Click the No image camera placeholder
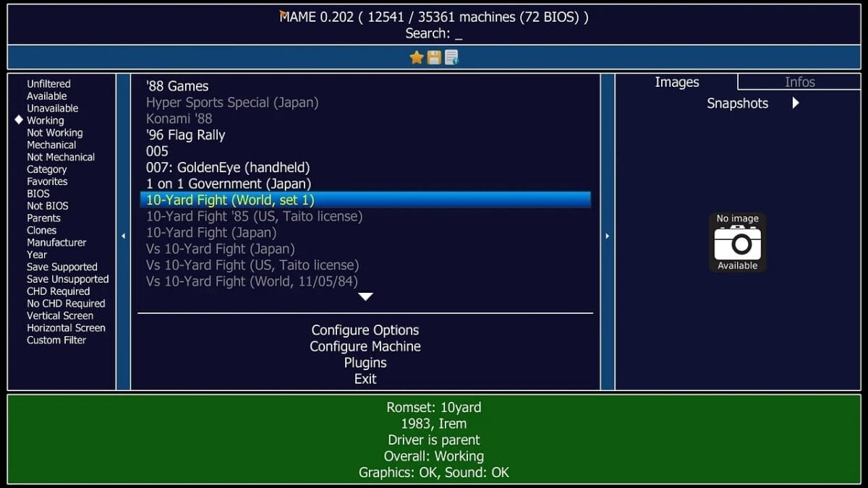868x488 pixels. pos(738,242)
